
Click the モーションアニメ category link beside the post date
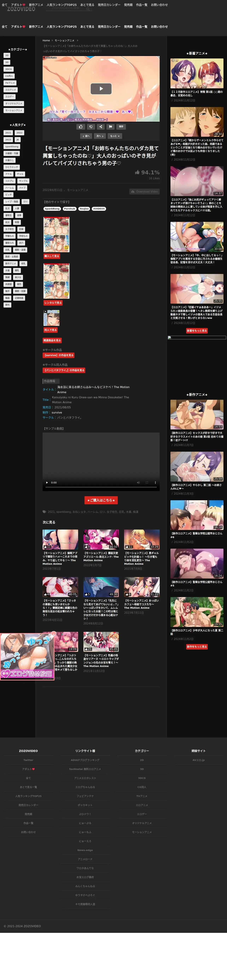tap(78, 190)
